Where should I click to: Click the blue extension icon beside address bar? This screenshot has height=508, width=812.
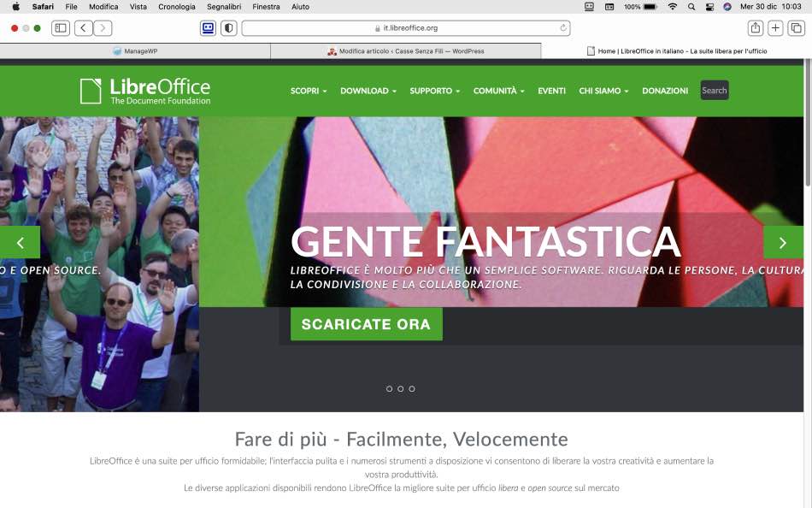pyautogui.click(x=209, y=28)
